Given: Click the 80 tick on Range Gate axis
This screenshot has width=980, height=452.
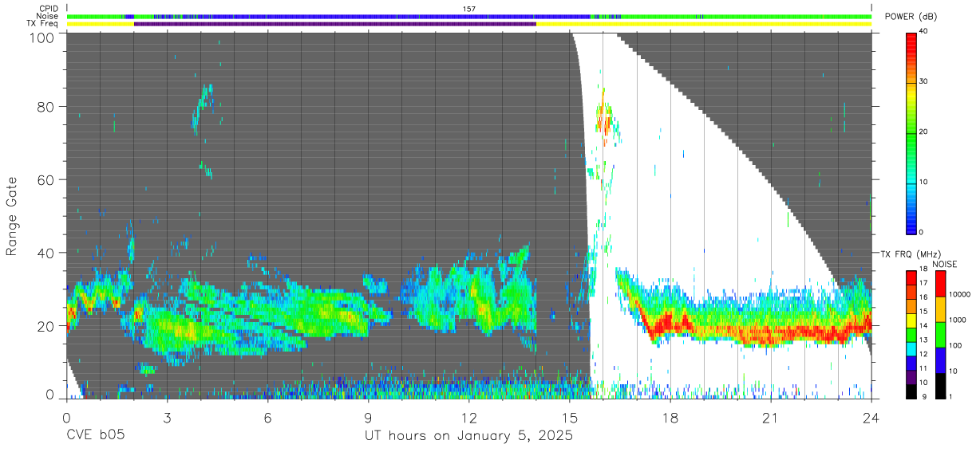Looking at the screenshot, I should pyautogui.click(x=46, y=107).
